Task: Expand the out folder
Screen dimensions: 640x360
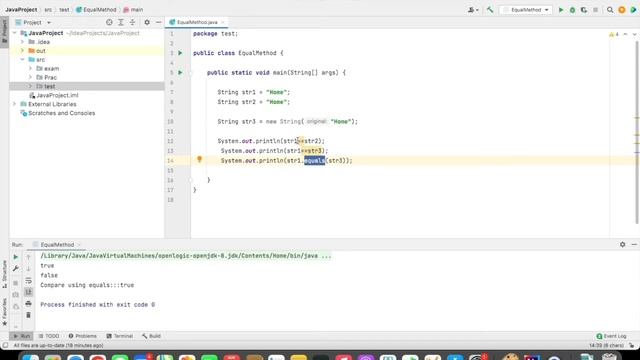Action: coord(22,51)
